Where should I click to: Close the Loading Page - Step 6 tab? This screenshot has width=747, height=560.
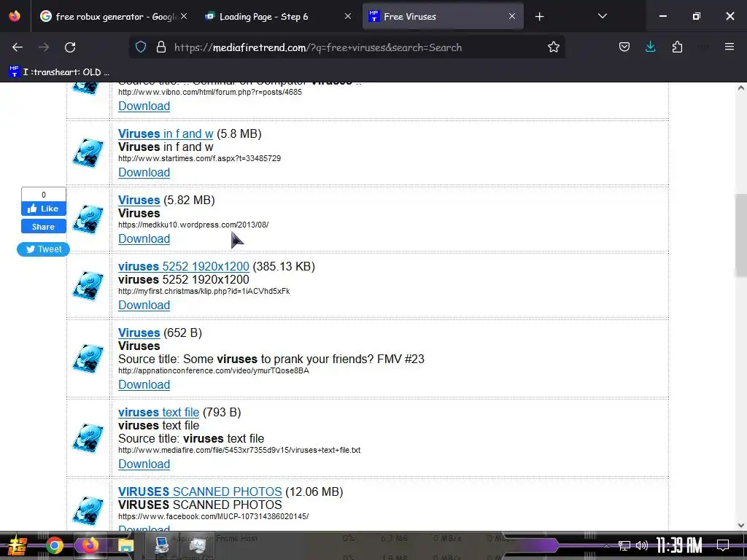348,17
